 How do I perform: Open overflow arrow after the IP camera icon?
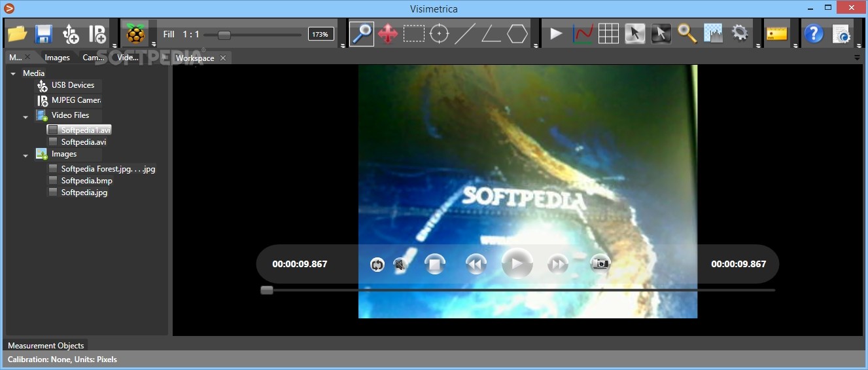click(x=114, y=45)
